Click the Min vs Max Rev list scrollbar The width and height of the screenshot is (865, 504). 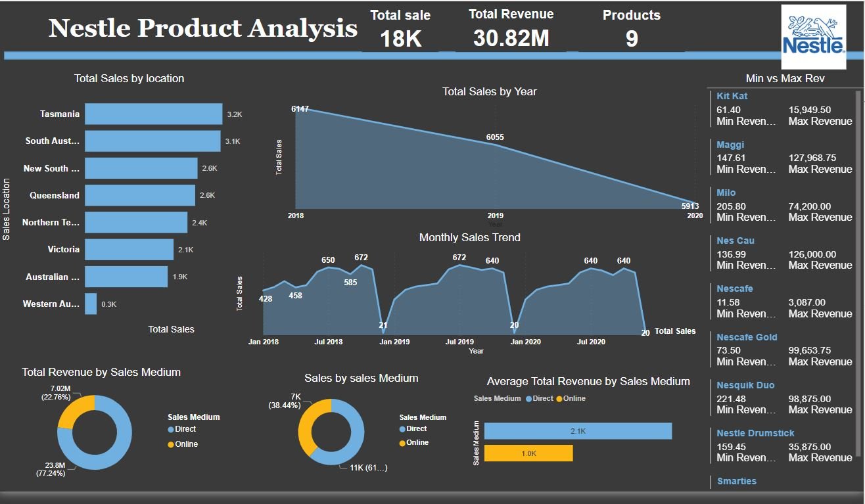[x=858, y=276]
